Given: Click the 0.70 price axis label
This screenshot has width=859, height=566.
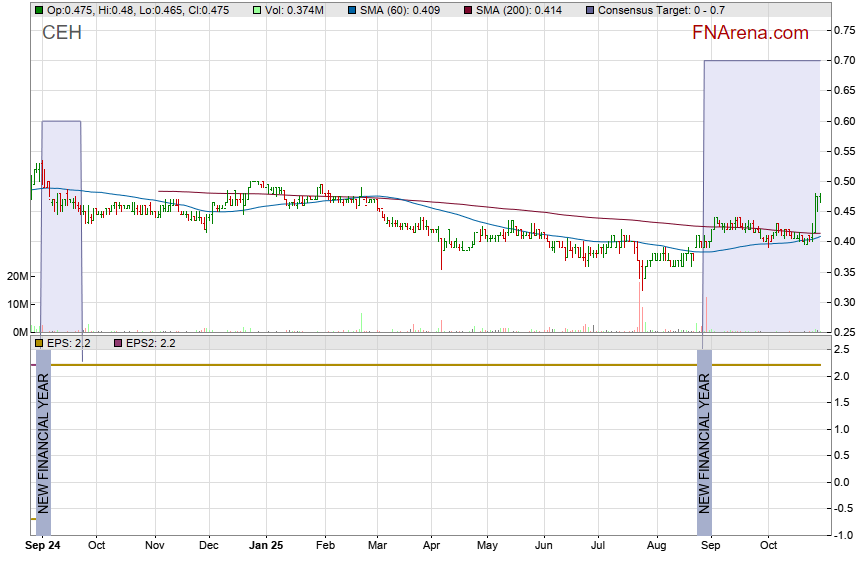Looking at the screenshot, I should pyautogui.click(x=844, y=61).
